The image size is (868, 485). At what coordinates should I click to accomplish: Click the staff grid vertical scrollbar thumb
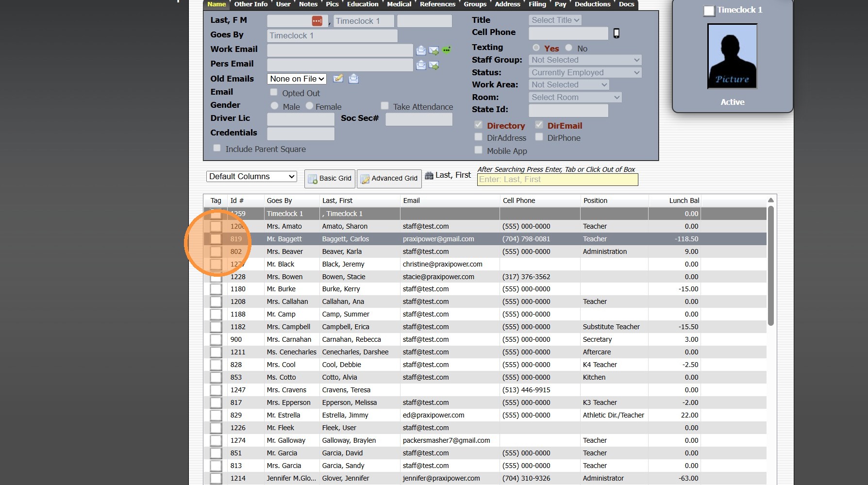770,266
